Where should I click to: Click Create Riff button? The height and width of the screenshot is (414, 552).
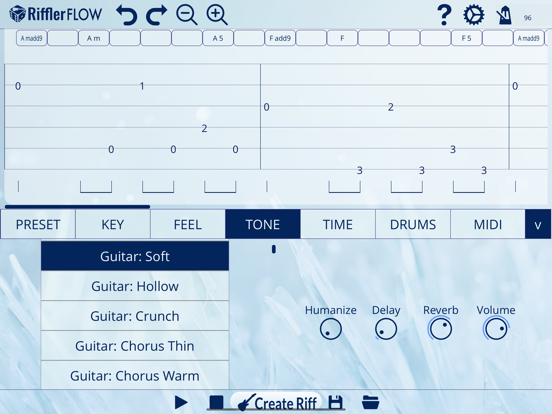[276, 402]
